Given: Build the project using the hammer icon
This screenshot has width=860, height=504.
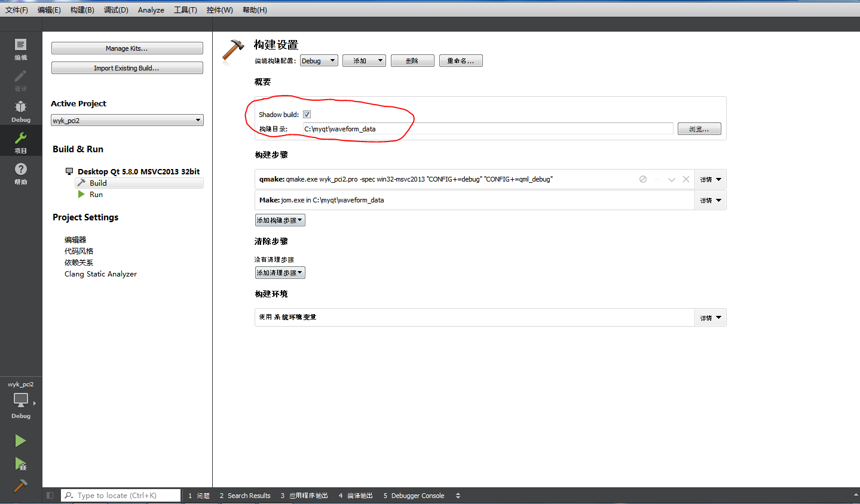Looking at the screenshot, I should point(20,485).
